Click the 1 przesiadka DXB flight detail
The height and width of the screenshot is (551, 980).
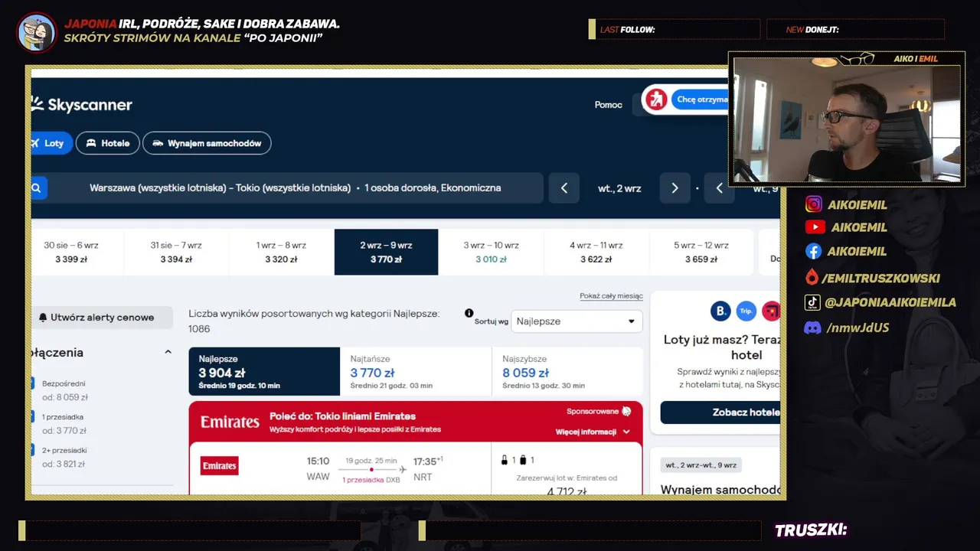[x=371, y=480]
